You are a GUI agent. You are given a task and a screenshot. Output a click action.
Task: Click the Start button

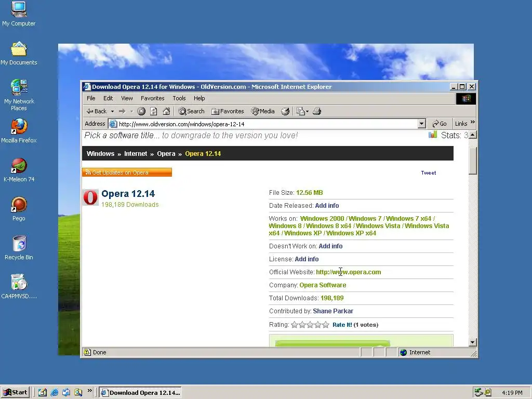pyautogui.click(x=15, y=393)
